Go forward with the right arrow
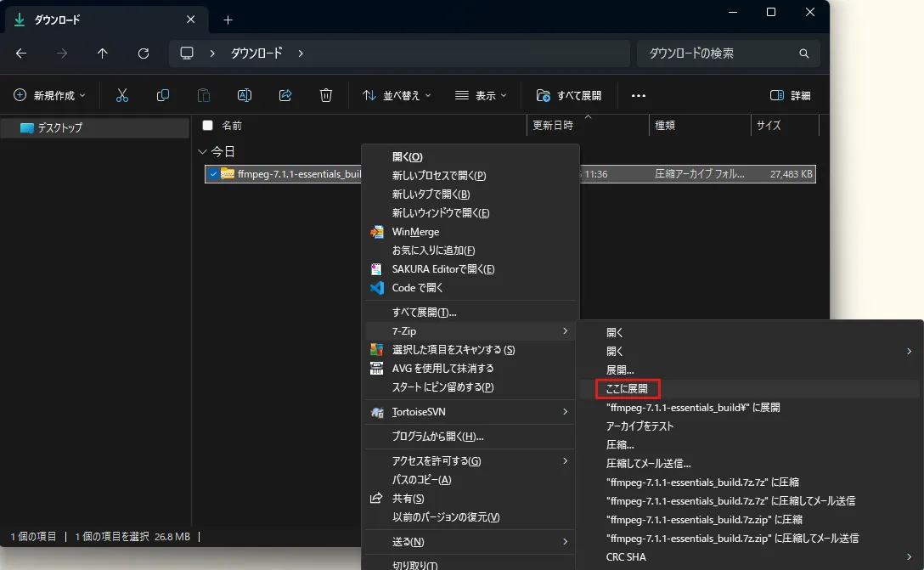Viewport: 924px width, 570px height. [62, 54]
